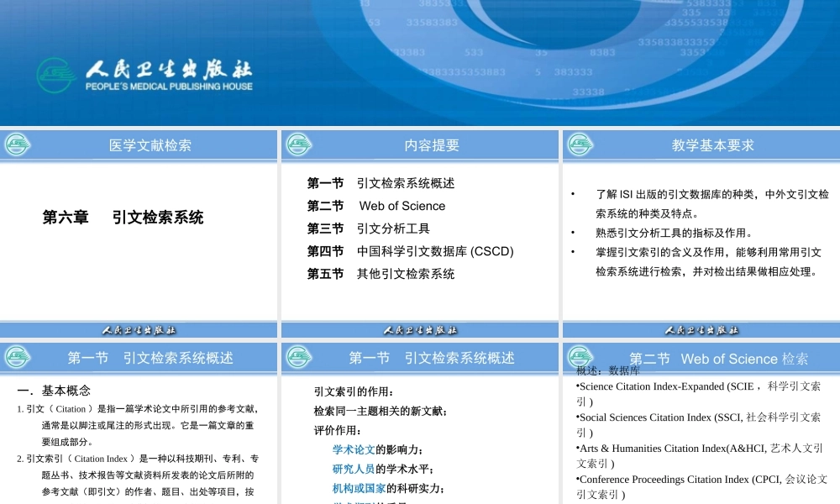Click the logo icon beside 第一节 引文检索系统概述

[x=18, y=358]
